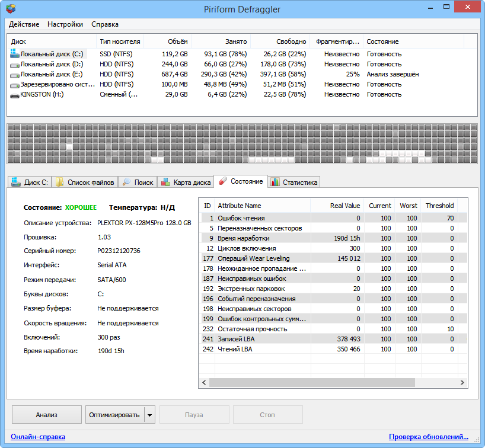485x448 pixels.
Task: Click the horizontal scrollbar thumb of SMART table
Action: (312, 382)
